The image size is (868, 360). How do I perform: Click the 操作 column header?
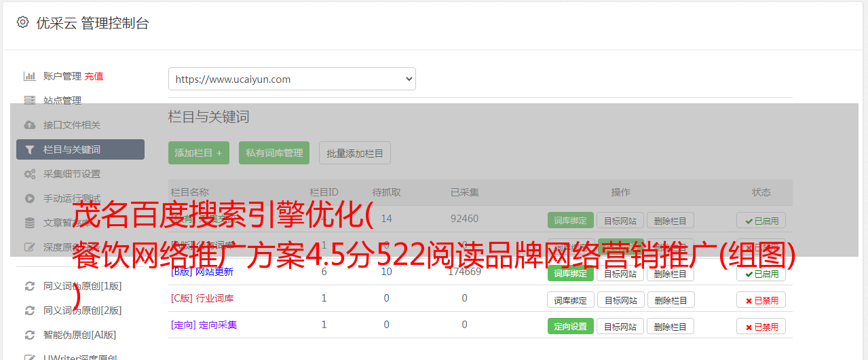[620, 192]
